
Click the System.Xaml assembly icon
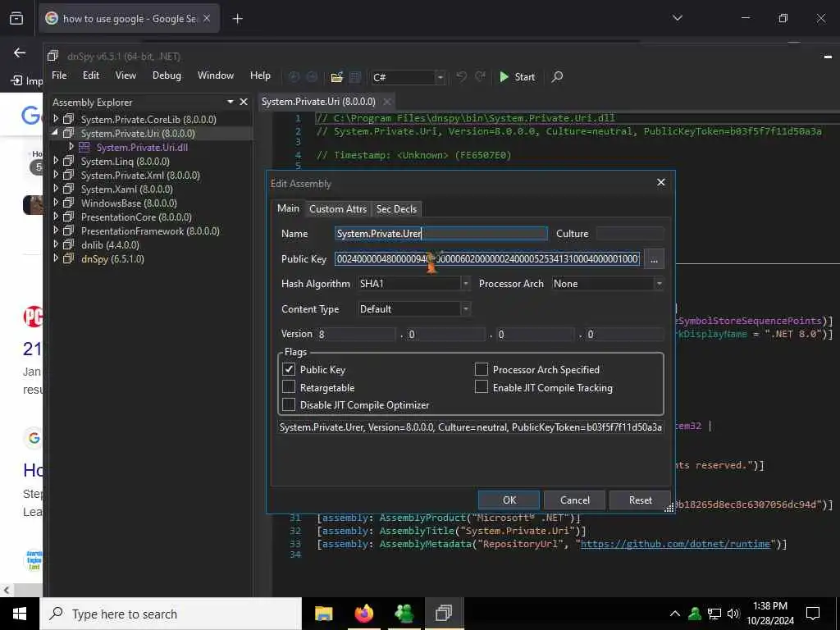click(68, 189)
